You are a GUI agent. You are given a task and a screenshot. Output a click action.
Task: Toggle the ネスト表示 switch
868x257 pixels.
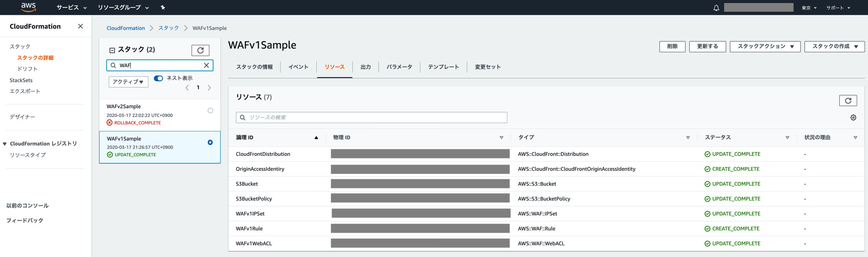click(x=158, y=78)
